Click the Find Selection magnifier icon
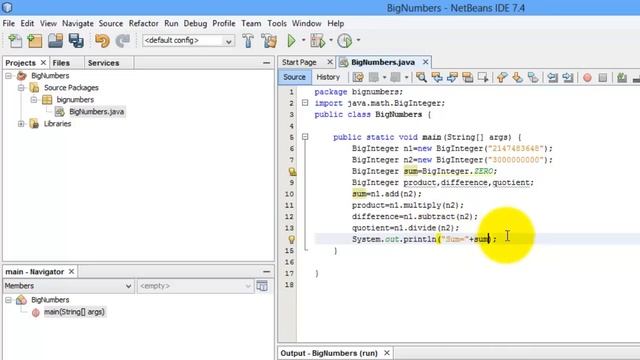 [421, 77]
